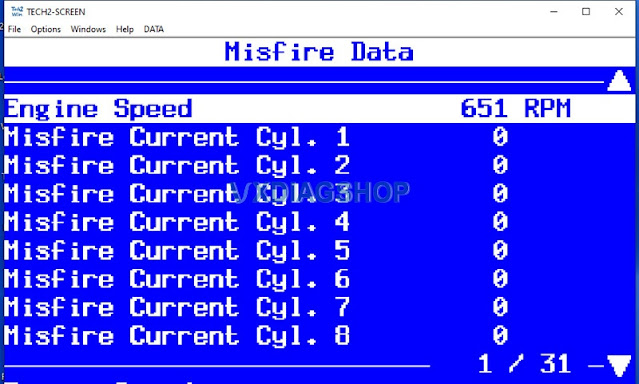This screenshot has width=639, height=384.
Task: Open the Options menu
Action: 46,29
